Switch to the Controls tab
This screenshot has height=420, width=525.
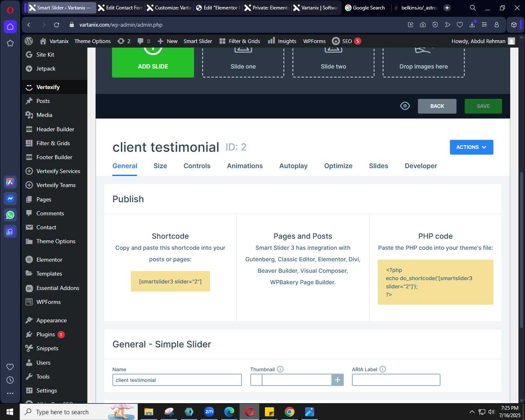pos(197,166)
